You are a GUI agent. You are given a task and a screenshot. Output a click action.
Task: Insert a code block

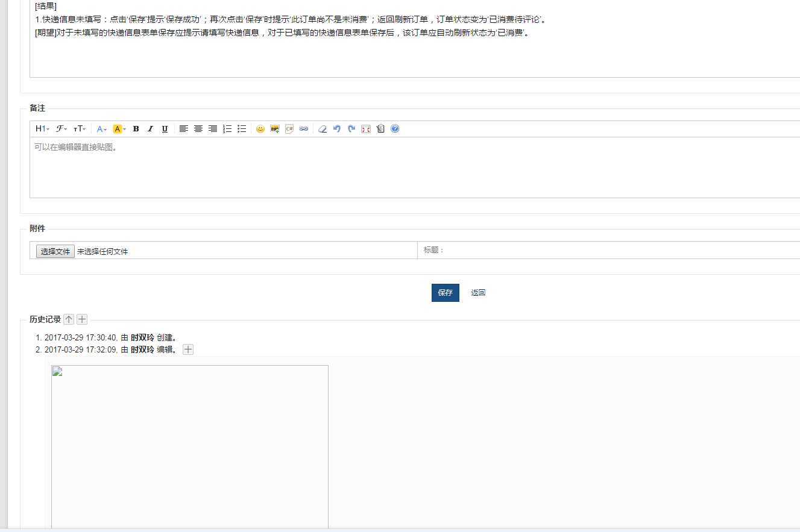click(289, 129)
